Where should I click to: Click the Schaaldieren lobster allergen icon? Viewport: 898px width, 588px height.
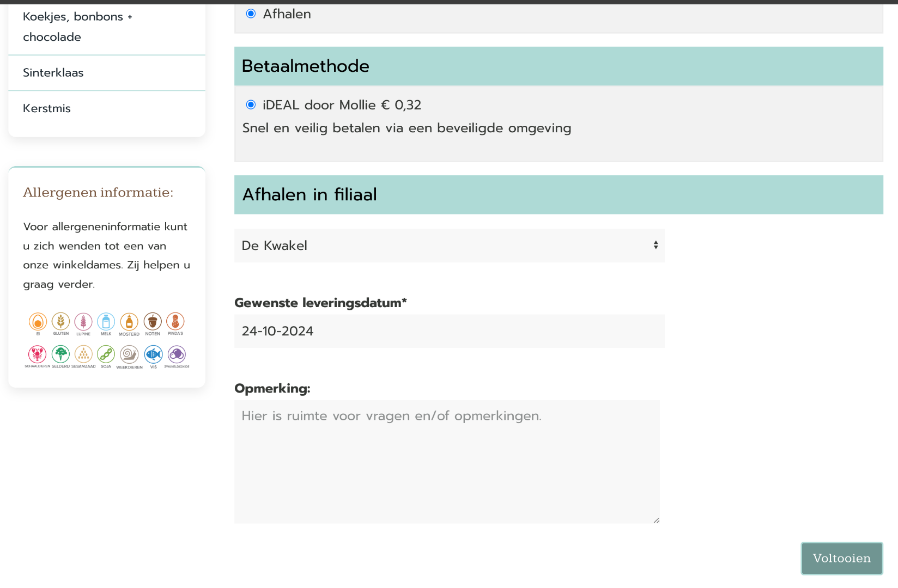pyautogui.click(x=37, y=354)
